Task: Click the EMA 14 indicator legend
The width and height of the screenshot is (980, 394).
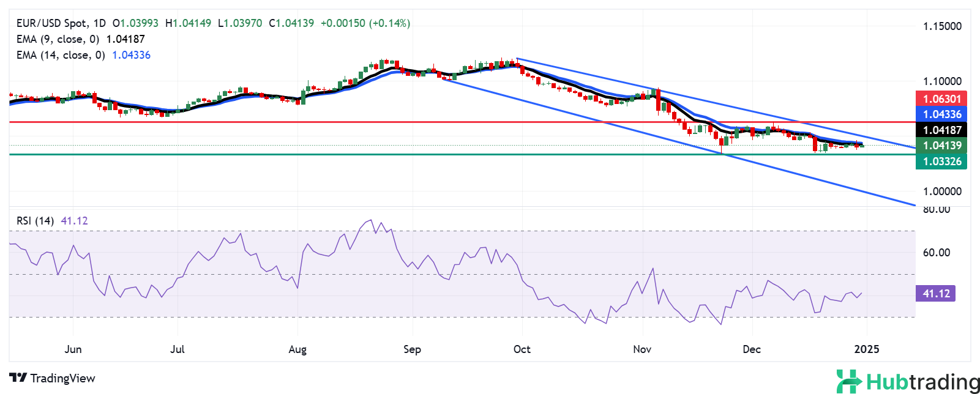Action: 60,55
